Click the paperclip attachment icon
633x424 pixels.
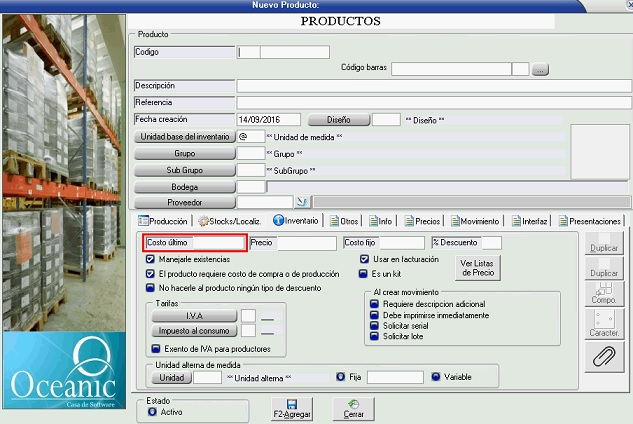click(x=603, y=356)
